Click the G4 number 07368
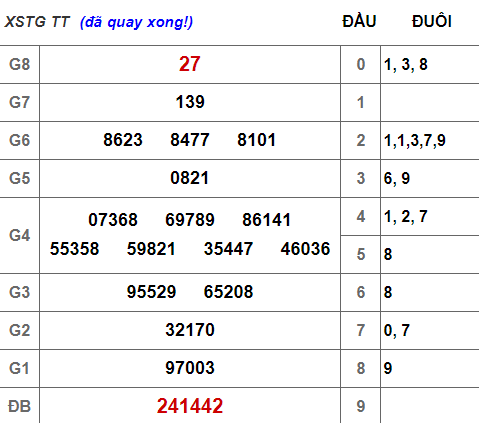The width and height of the screenshot is (479, 423). pos(113,220)
